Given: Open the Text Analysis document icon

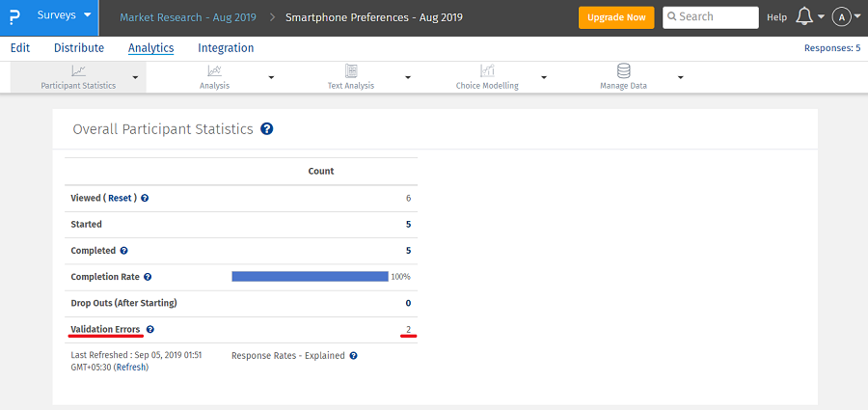Looking at the screenshot, I should point(351,70).
